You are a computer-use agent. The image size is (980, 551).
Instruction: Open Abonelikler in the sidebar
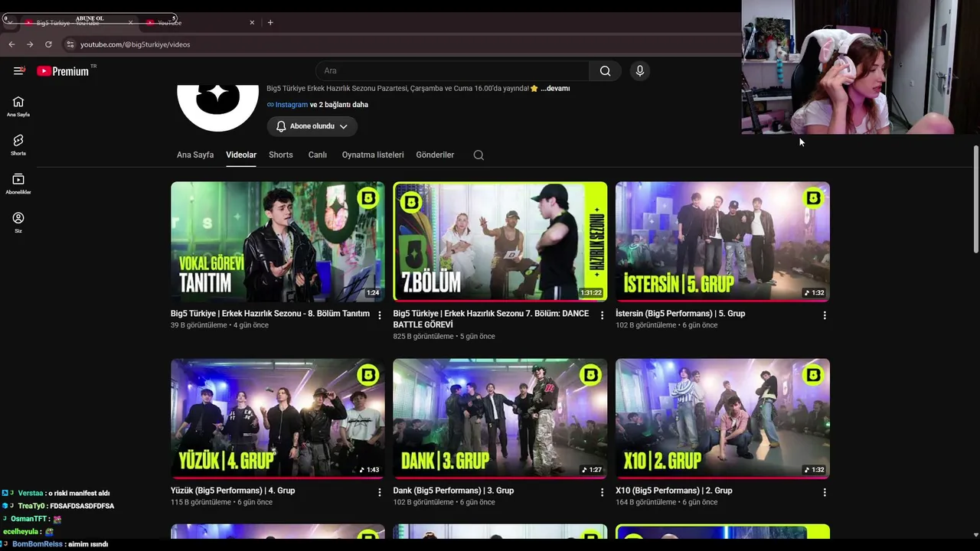[x=18, y=184]
